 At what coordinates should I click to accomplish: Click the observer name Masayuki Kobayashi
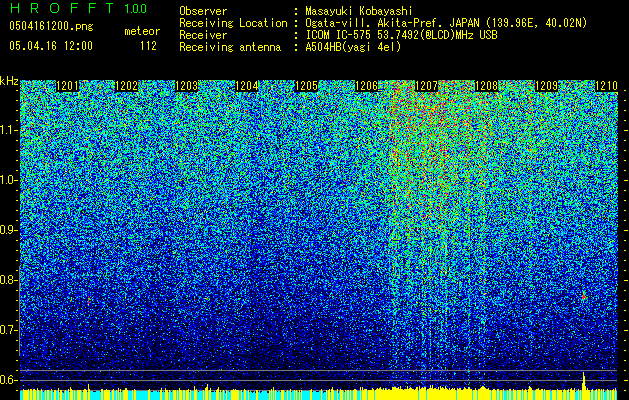[x=359, y=11]
